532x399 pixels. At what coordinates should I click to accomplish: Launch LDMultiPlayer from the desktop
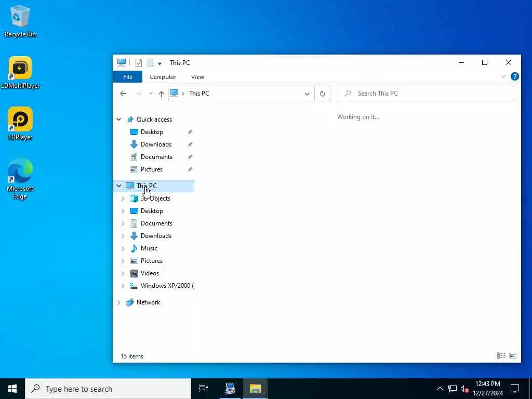[20, 73]
